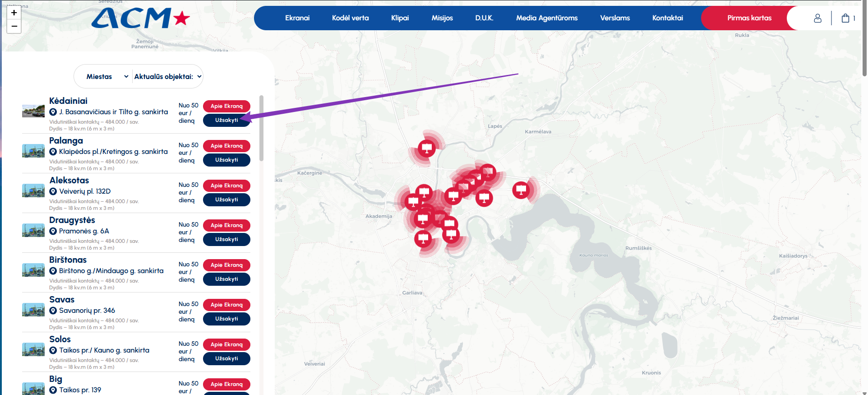Click the screen marker near Karmėlava
The height and width of the screenshot is (395, 868).
pos(521,190)
